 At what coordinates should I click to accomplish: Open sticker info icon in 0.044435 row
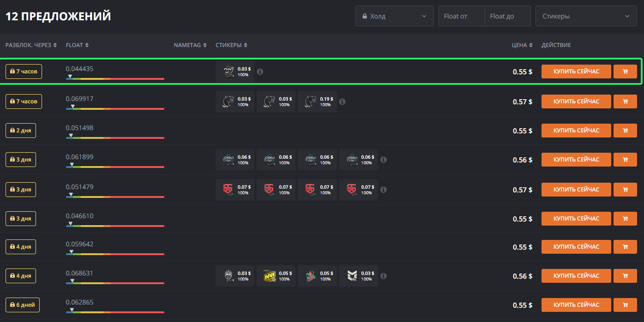[260, 72]
